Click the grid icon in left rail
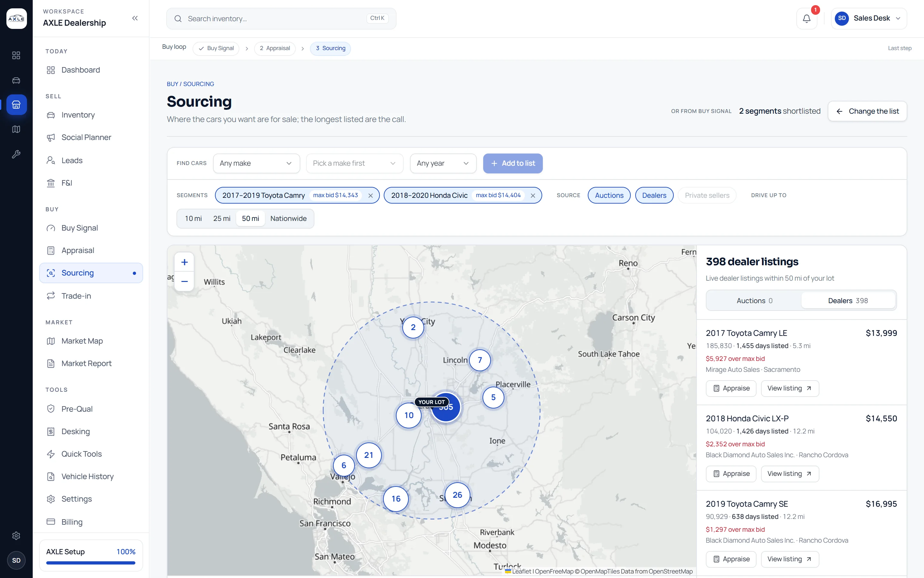Viewport: 924px width, 578px height. coord(16,56)
